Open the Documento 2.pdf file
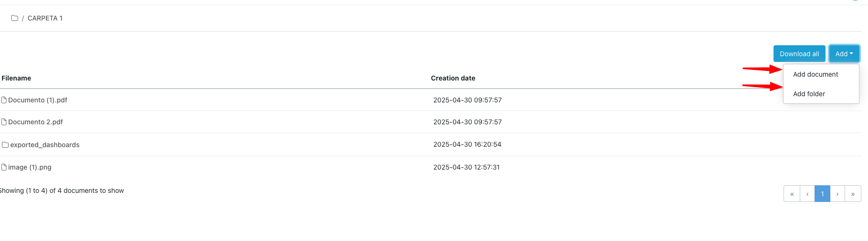The image size is (868, 241). pyautogui.click(x=36, y=122)
